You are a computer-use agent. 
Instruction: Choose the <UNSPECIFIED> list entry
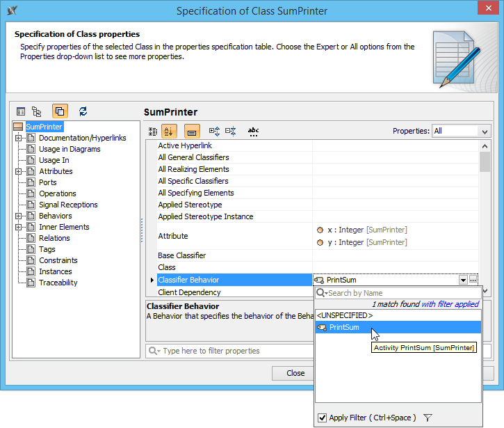(345, 315)
